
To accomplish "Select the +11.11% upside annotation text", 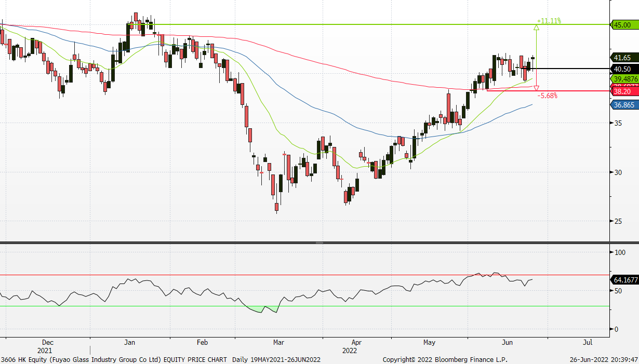I will 549,21.
